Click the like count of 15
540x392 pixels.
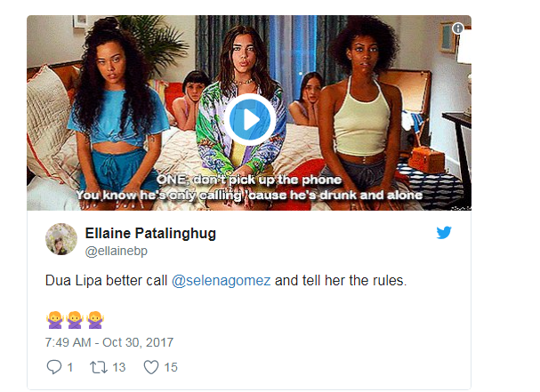(171, 366)
